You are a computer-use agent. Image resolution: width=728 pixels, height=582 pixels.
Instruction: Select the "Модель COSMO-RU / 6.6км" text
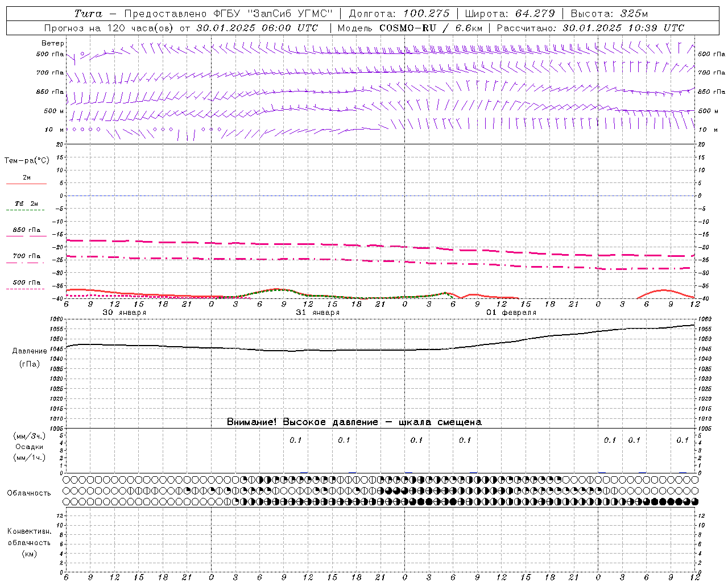tap(410, 28)
